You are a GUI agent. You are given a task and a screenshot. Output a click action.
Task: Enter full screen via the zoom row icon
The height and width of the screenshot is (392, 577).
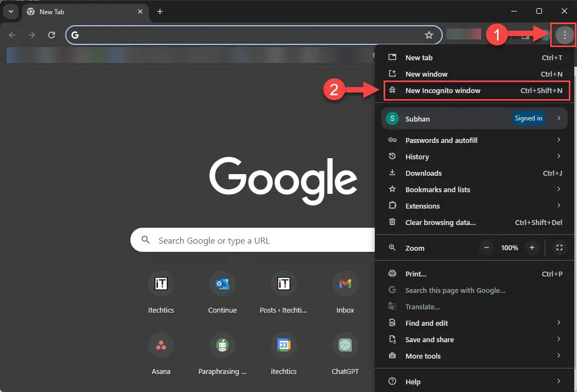pyautogui.click(x=559, y=247)
